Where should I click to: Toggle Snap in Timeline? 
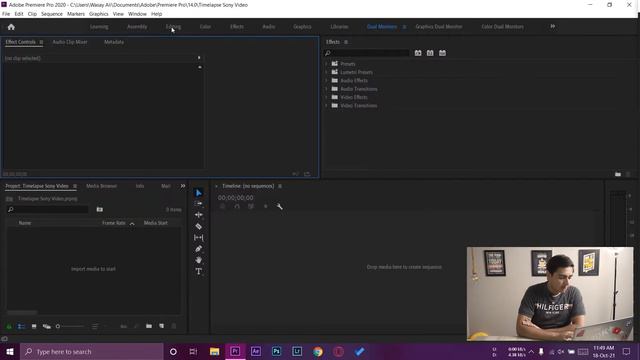tap(237, 207)
